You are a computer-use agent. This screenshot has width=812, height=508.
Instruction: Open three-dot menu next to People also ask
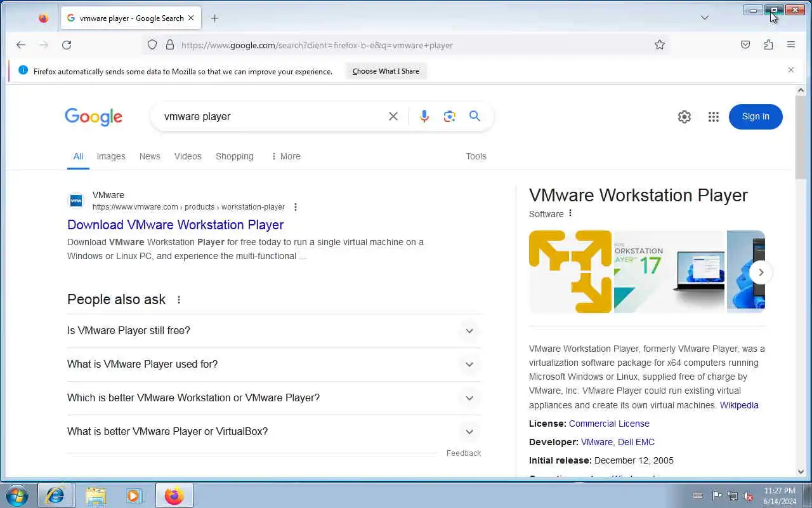(179, 300)
